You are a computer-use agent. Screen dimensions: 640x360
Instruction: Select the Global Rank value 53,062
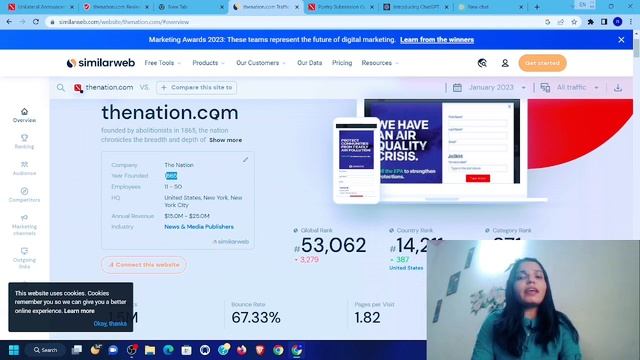[x=333, y=245]
